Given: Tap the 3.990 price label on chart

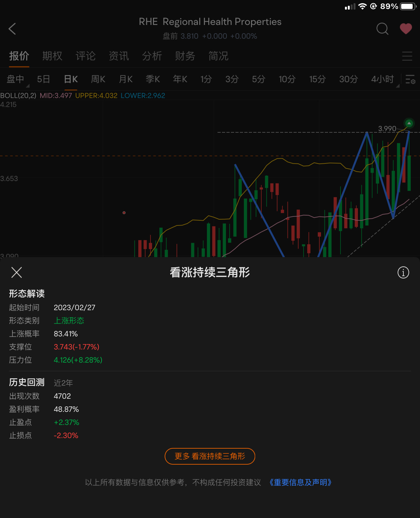Looking at the screenshot, I should tap(387, 129).
